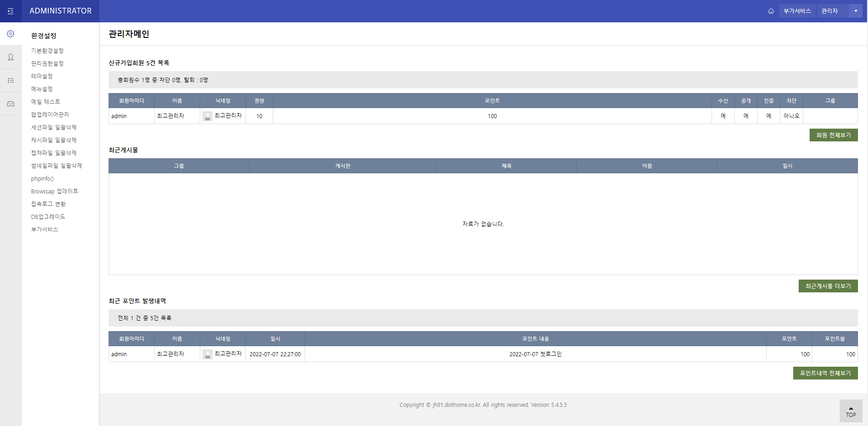
Task: Click 아니오 in the 차단 column
Action: tap(791, 116)
